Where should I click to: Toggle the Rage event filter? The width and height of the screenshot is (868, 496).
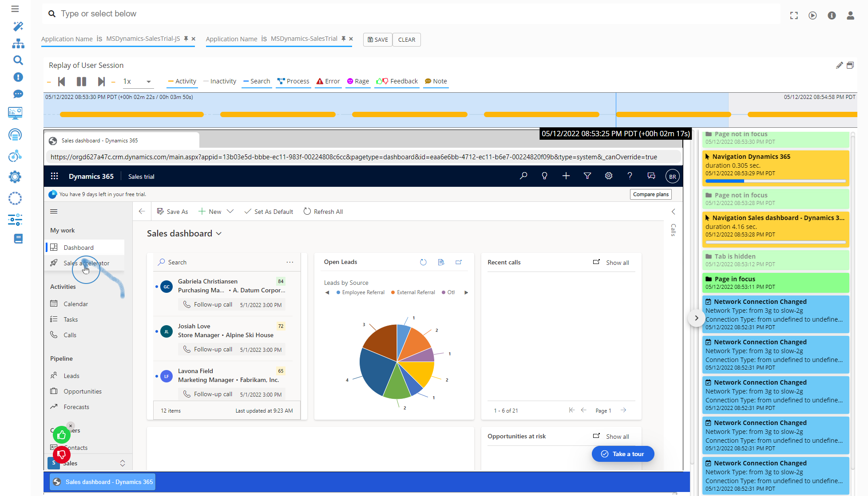(x=358, y=81)
